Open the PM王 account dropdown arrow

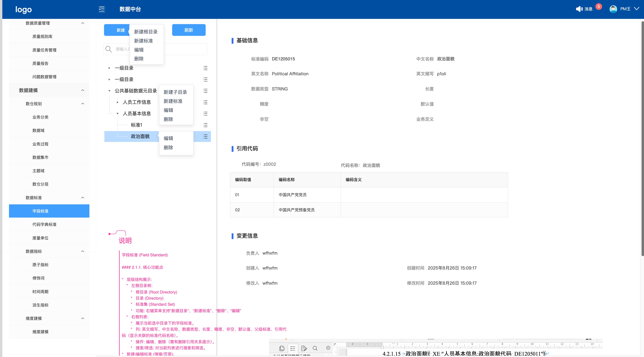[637, 9]
